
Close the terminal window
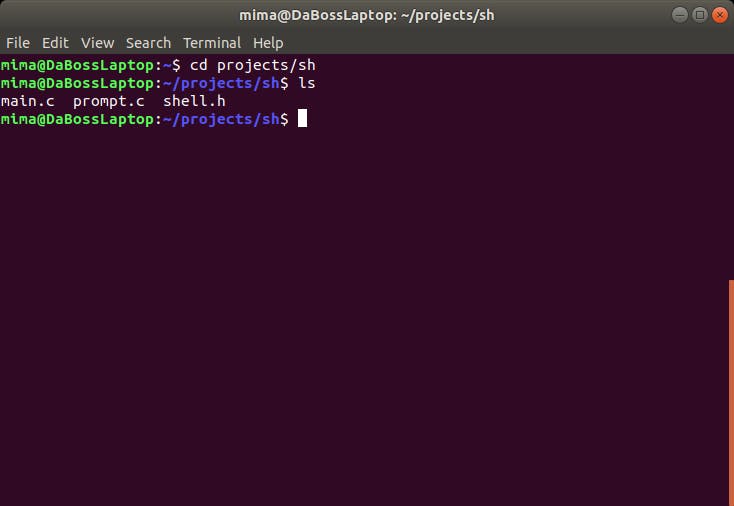tap(719, 15)
